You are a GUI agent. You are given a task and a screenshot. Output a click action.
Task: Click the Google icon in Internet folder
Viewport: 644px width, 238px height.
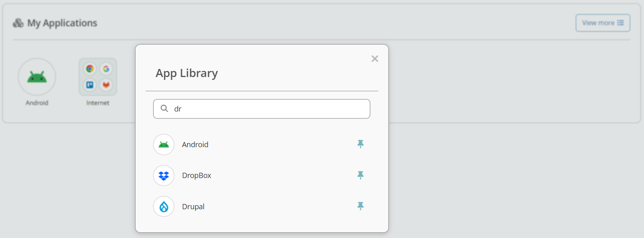pos(106,69)
